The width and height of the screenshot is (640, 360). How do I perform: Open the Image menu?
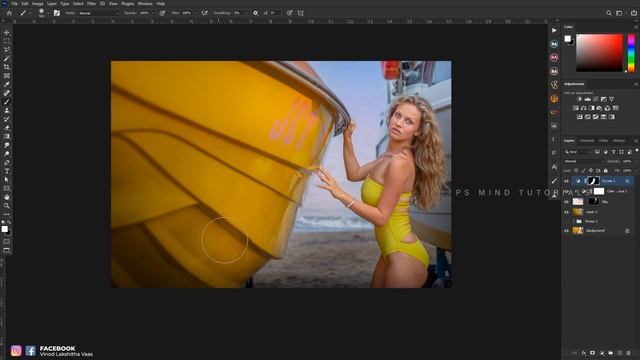[x=38, y=4]
